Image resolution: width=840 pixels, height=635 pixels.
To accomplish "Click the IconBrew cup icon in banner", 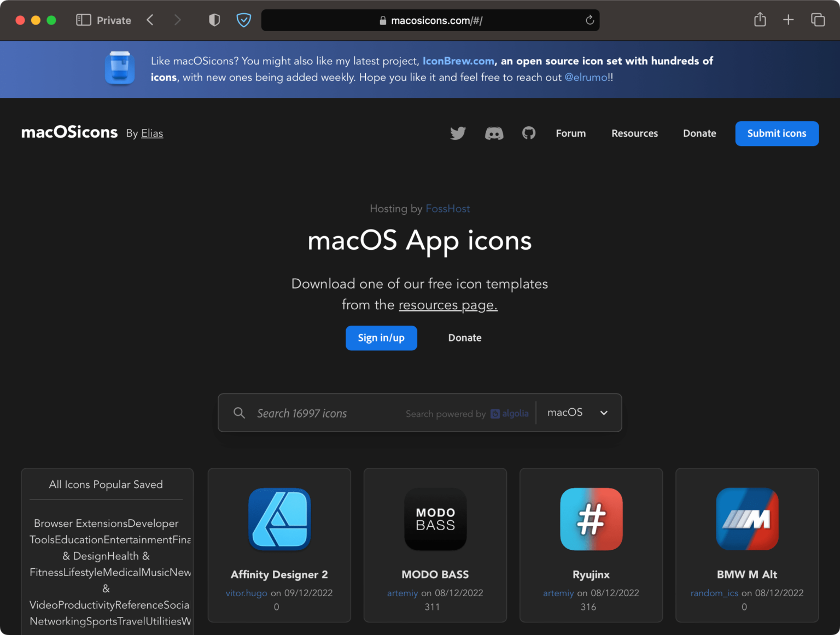I will [x=120, y=68].
